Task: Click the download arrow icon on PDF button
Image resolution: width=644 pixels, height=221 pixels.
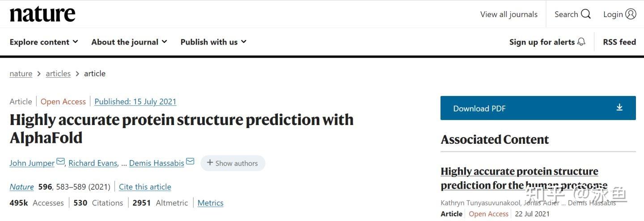Action: (x=619, y=108)
